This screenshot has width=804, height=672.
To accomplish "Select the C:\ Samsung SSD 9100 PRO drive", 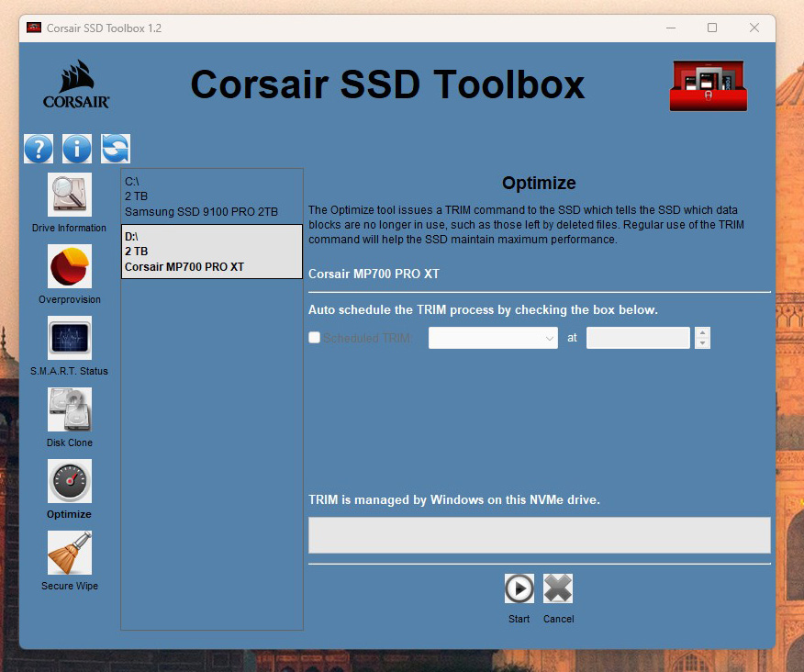I will pyautogui.click(x=211, y=196).
